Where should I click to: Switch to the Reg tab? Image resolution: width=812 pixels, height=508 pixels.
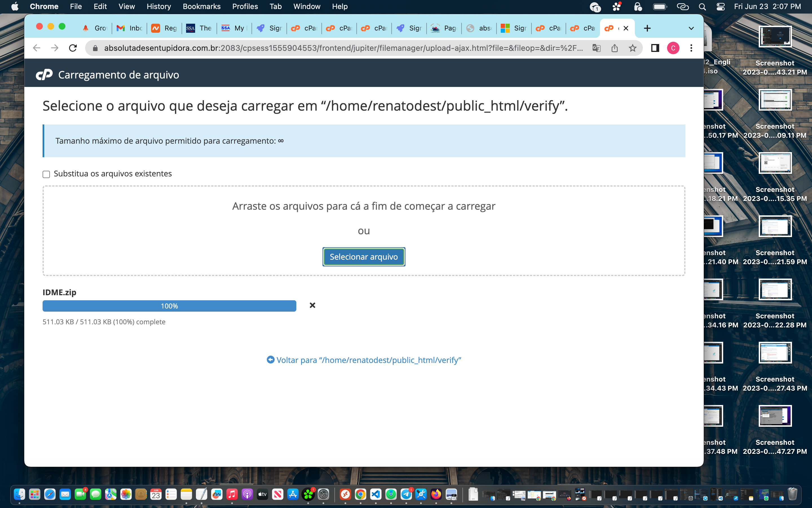click(x=164, y=28)
